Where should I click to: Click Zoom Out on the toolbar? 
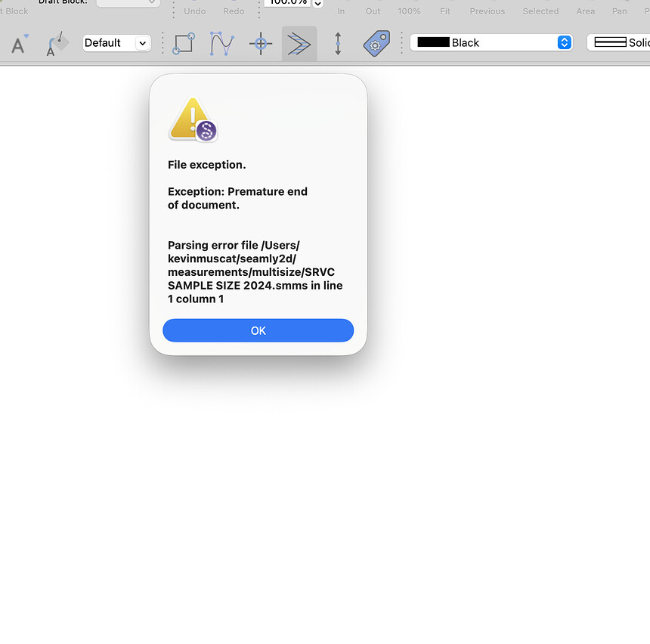373,11
